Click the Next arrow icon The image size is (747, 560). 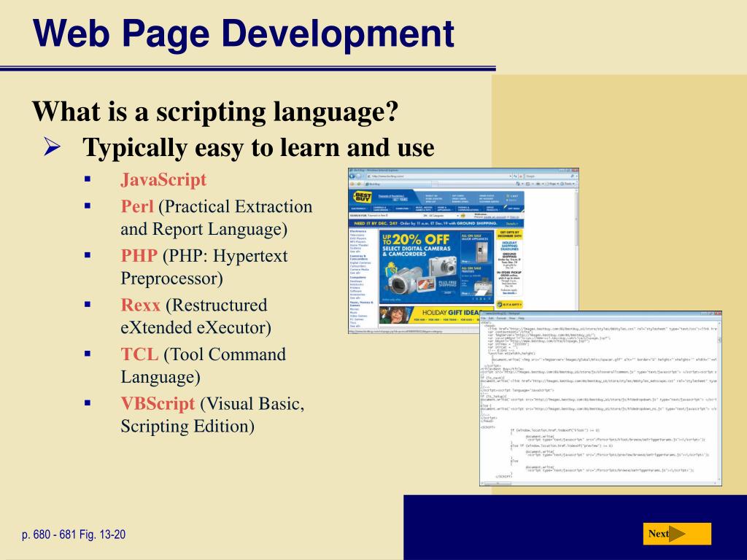coord(677,534)
